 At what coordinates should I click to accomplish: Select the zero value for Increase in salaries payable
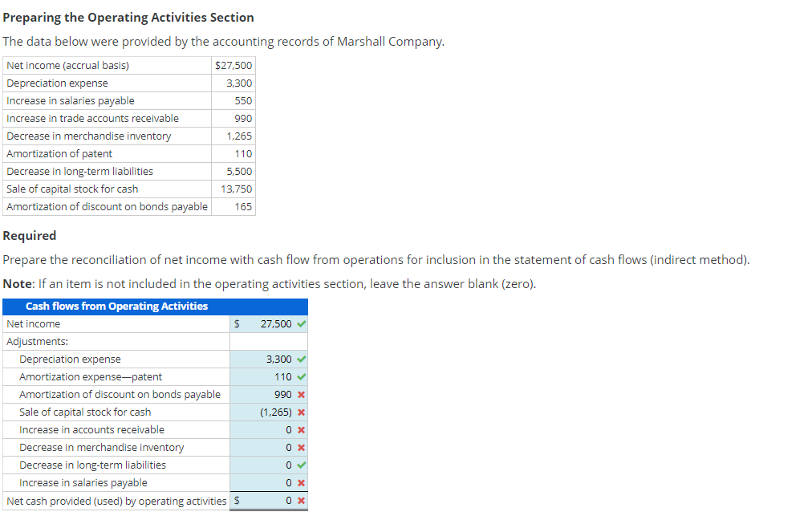[285, 482]
